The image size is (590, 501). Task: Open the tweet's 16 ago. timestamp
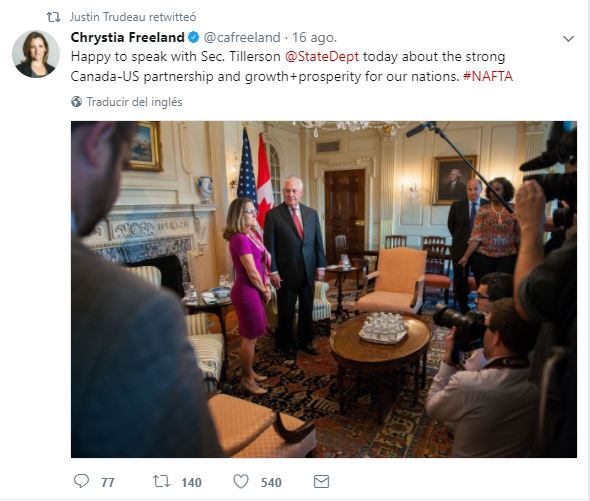click(314, 37)
